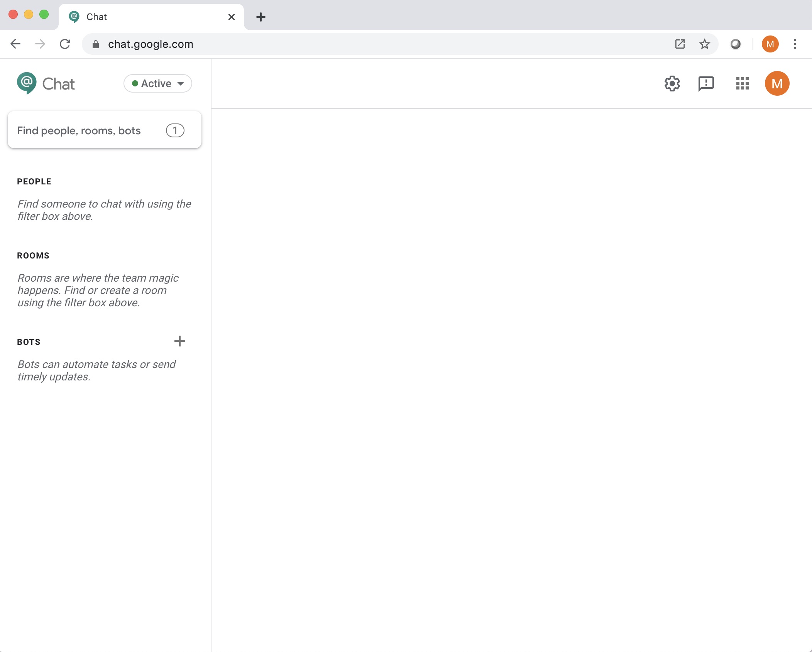Click the Chrome profile avatar in toolbar
This screenshot has height=652, width=812.
[x=770, y=44]
